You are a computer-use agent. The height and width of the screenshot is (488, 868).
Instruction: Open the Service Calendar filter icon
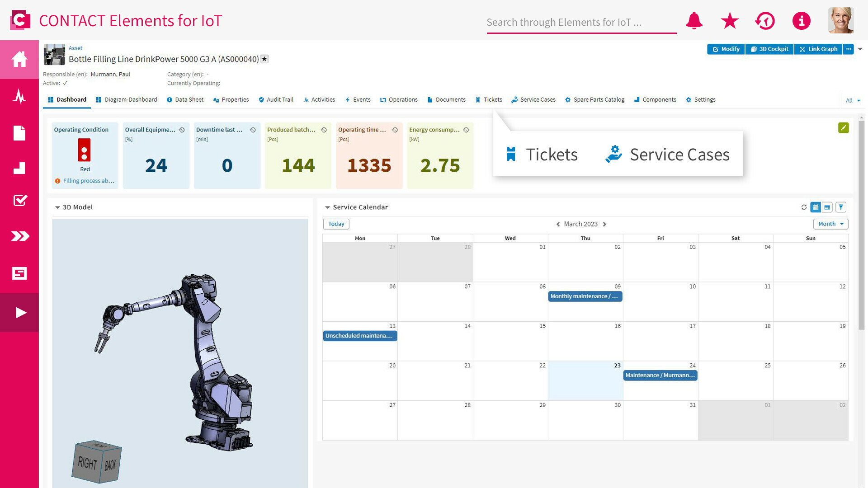tap(841, 207)
